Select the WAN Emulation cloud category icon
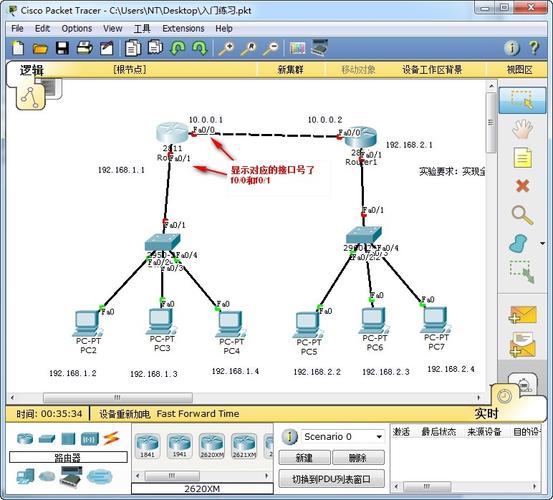 47,477
